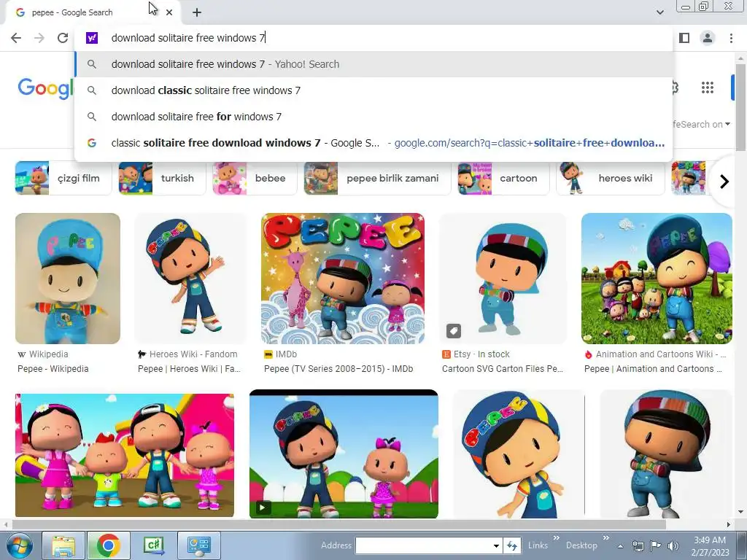
Task: Open the 'classic solitaire free download windows 7' Google suggestion
Action: click(x=373, y=143)
